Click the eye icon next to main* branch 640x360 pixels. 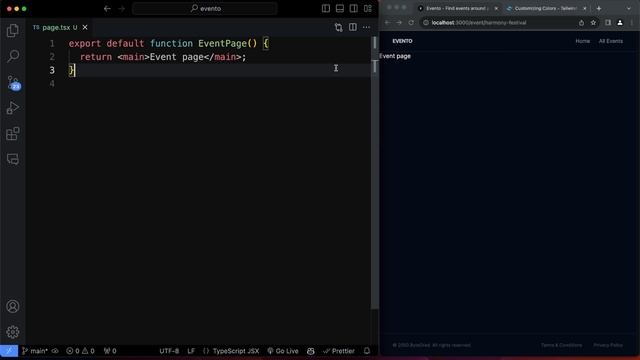pyautogui.click(x=55, y=351)
